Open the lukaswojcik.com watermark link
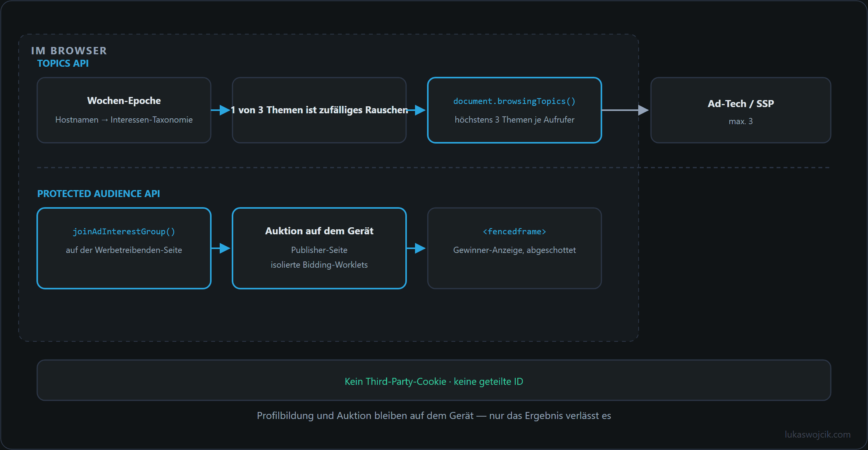This screenshot has height=450, width=868. coord(818,434)
